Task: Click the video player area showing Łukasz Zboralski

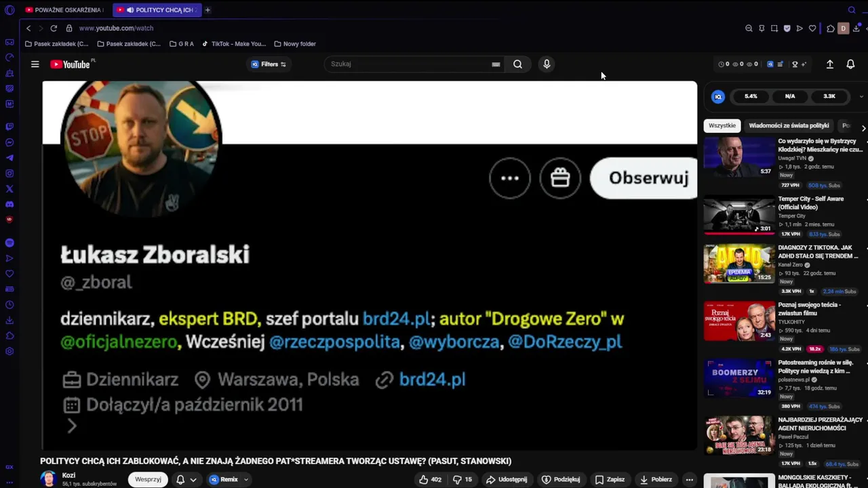Action: pyautogui.click(x=370, y=266)
